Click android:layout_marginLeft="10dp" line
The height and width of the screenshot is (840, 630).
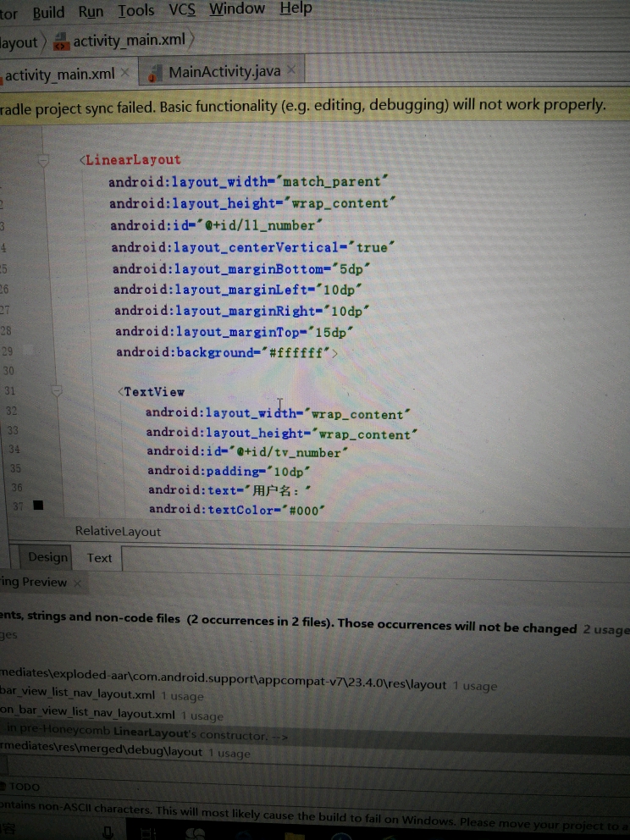coord(238,290)
